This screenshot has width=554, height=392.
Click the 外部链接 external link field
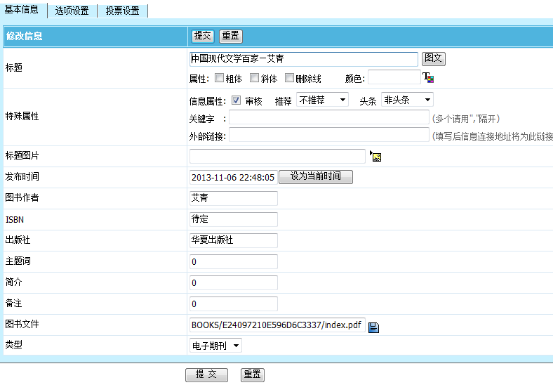click(329, 135)
